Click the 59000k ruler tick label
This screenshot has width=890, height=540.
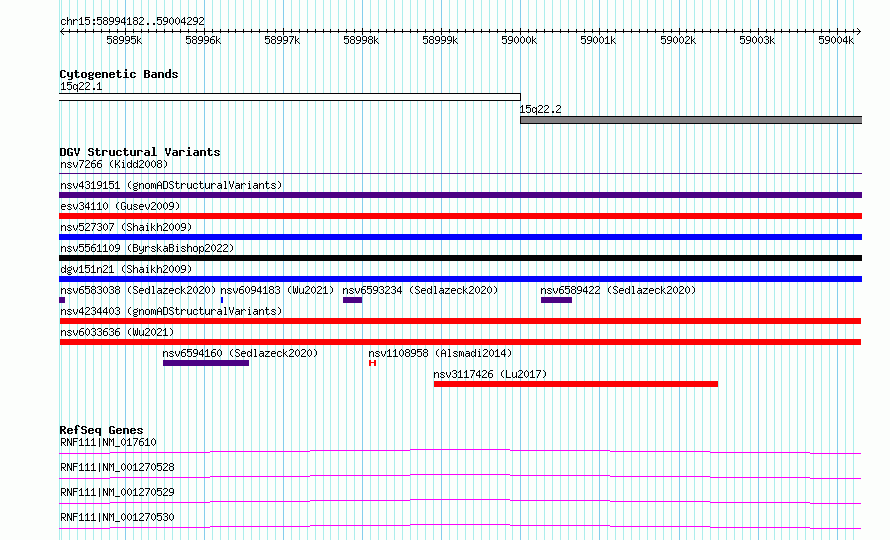pyautogui.click(x=519, y=40)
